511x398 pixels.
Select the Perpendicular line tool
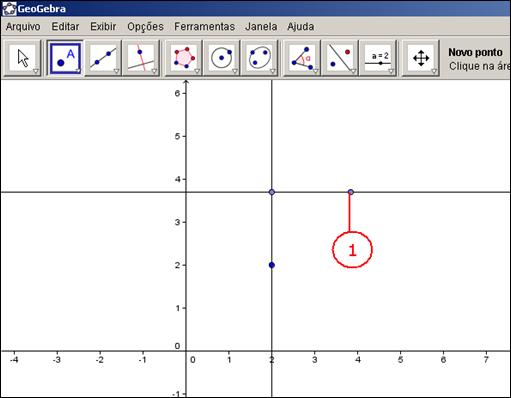[141, 58]
